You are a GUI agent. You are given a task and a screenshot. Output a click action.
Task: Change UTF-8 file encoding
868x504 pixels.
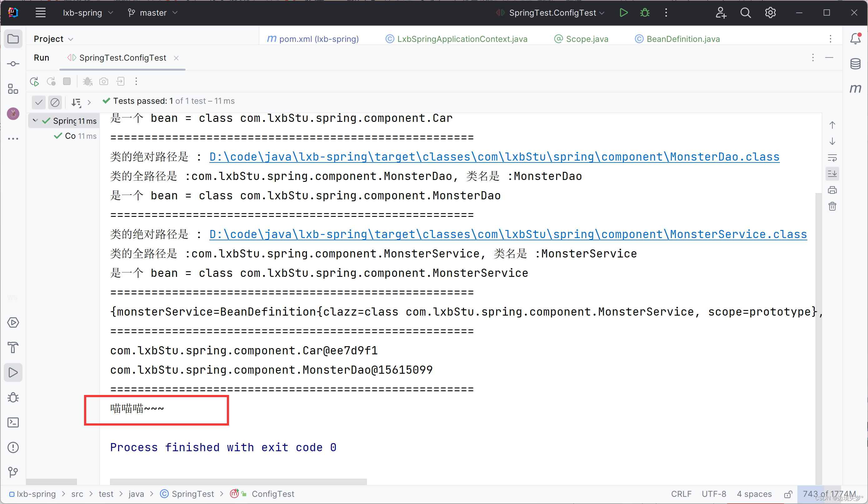click(x=714, y=494)
